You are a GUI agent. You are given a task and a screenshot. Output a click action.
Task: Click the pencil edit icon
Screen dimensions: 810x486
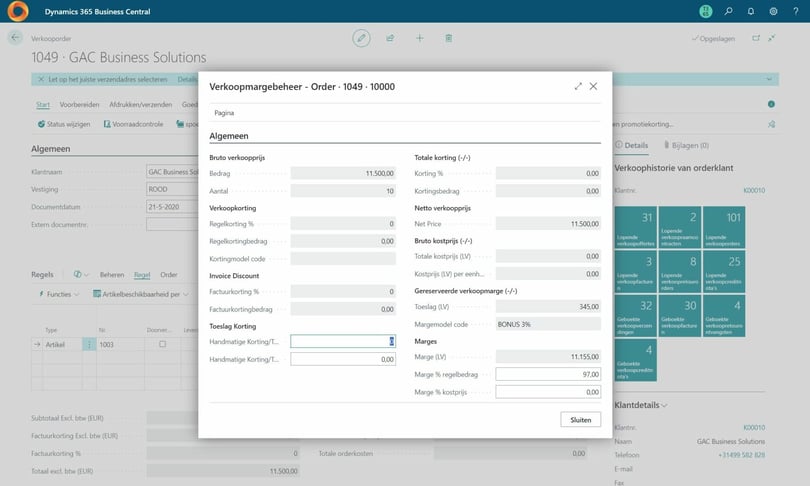pyautogui.click(x=361, y=38)
